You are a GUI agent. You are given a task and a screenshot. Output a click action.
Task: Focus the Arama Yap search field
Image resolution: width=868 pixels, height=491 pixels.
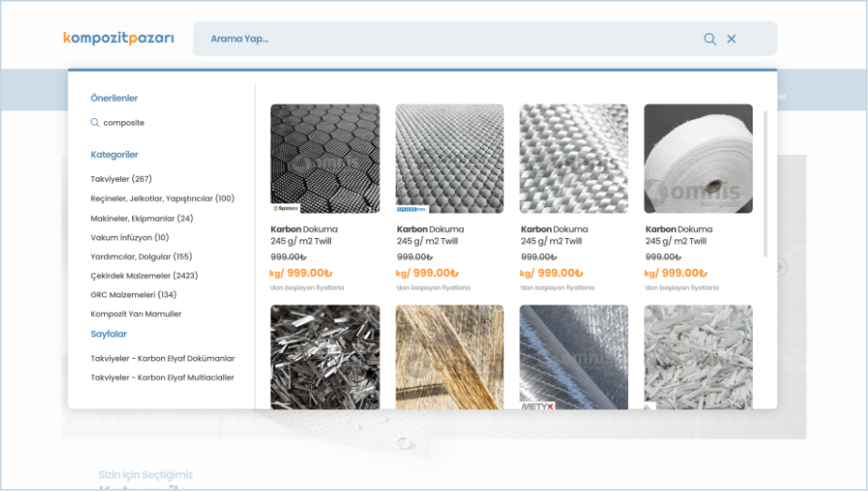tap(485, 38)
